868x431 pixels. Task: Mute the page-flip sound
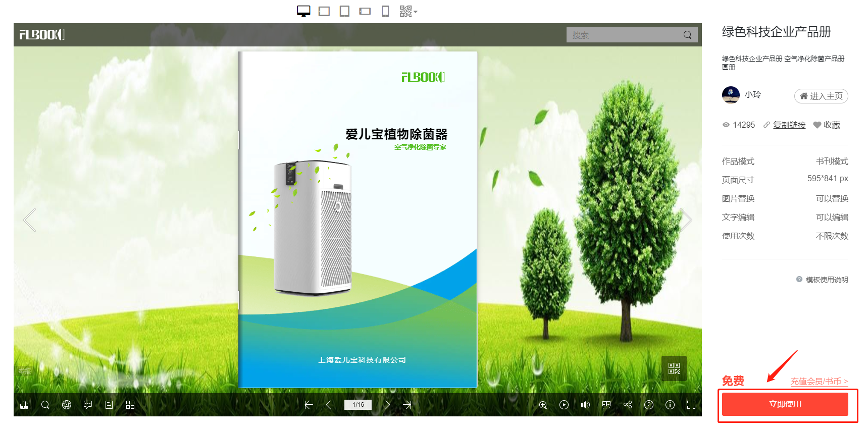point(585,405)
